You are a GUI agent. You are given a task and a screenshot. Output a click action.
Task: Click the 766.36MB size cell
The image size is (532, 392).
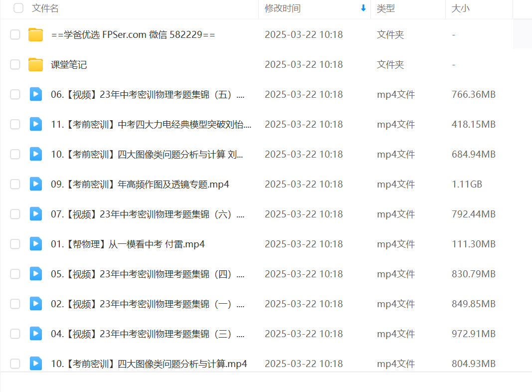[x=474, y=94]
